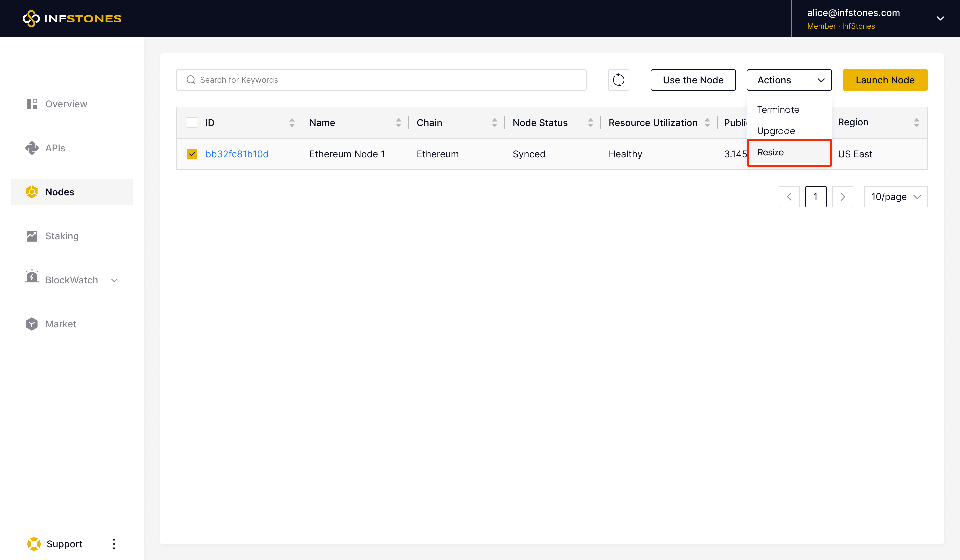Uncheck the bb32fc81b10d row checkbox
960x560 pixels.
192,154
